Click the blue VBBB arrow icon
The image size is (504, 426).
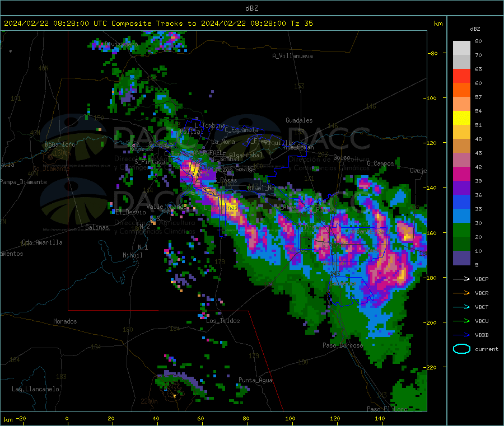[x=461, y=335]
